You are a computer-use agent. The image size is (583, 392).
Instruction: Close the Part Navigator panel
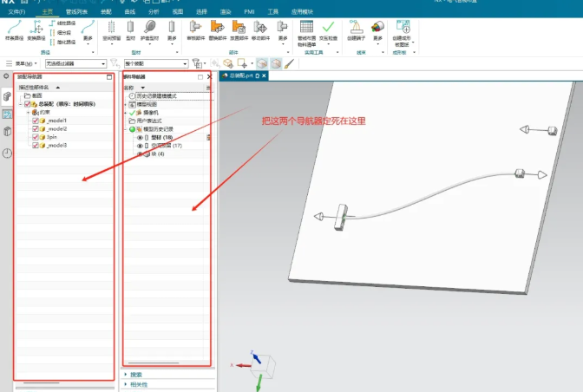coord(209,76)
